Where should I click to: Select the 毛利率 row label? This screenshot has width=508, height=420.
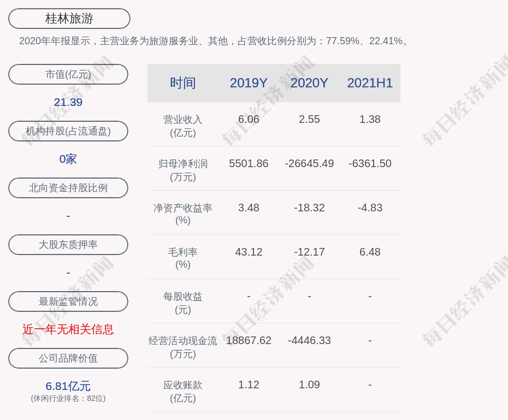[x=183, y=258]
